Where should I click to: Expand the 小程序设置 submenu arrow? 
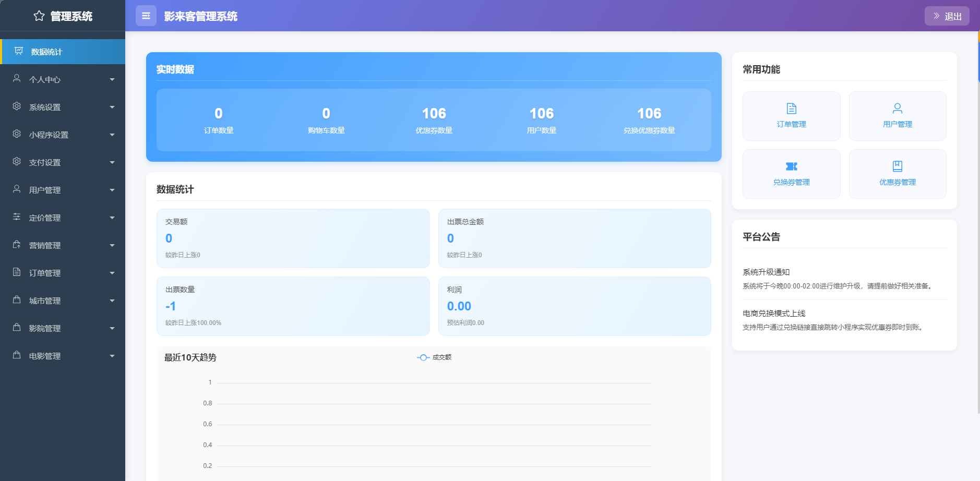tap(112, 135)
